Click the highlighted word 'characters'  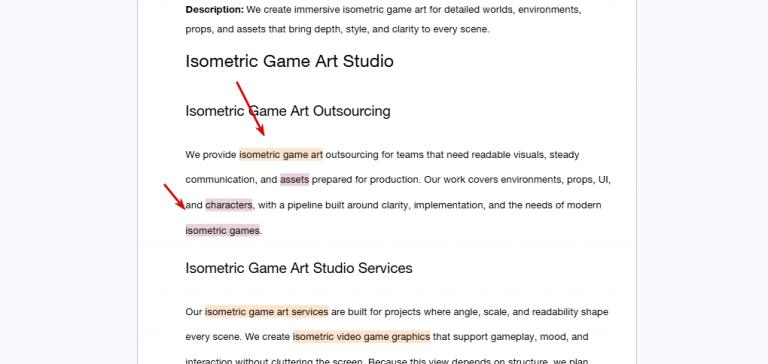(229, 205)
